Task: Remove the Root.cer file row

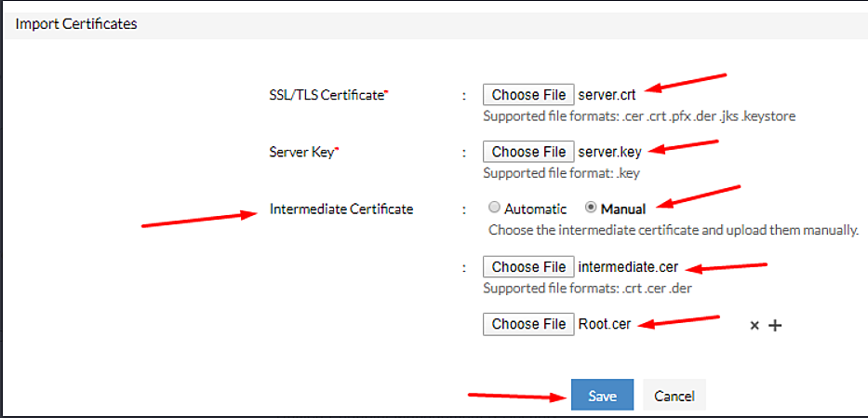Action: 754,326
